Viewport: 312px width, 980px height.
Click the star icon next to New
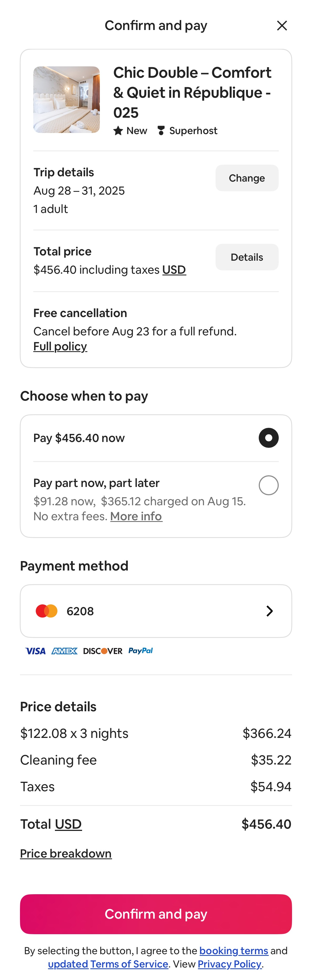(118, 130)
